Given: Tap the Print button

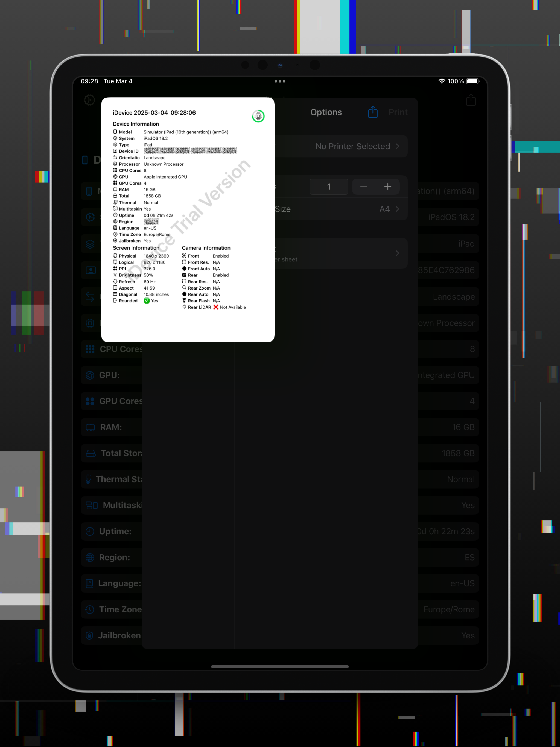Looking at the screenshot, I should (398, 112).
